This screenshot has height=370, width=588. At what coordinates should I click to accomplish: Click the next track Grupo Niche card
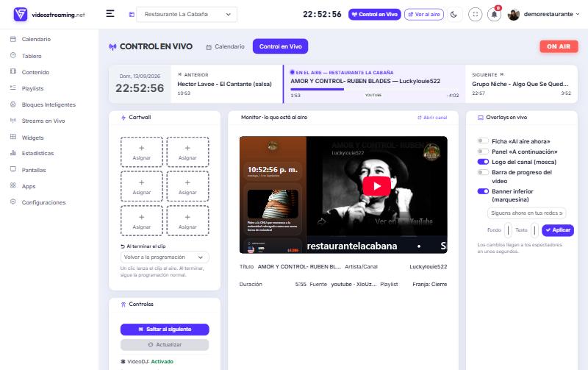[521, 84]
